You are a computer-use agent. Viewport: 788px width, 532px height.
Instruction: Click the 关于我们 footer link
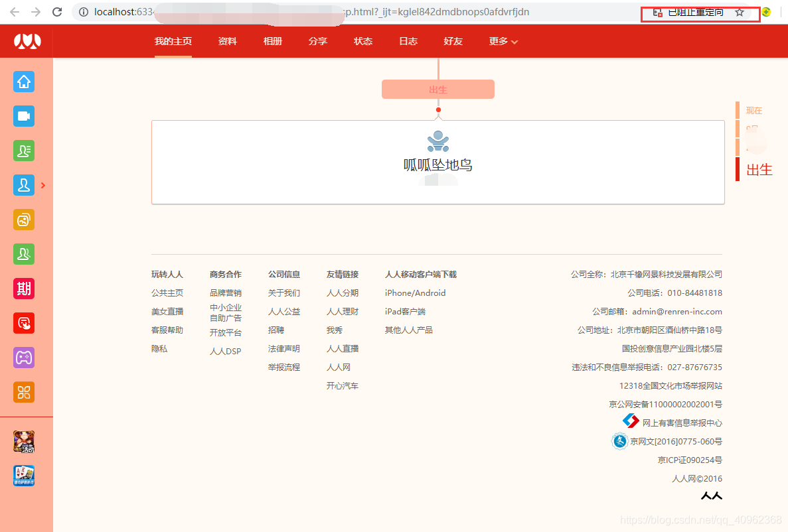tap(284, 293)
